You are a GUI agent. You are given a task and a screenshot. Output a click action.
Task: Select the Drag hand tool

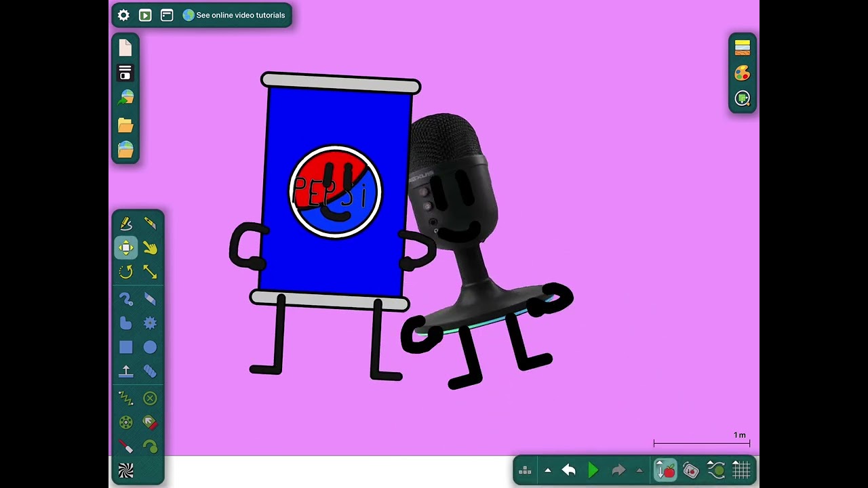150,247
